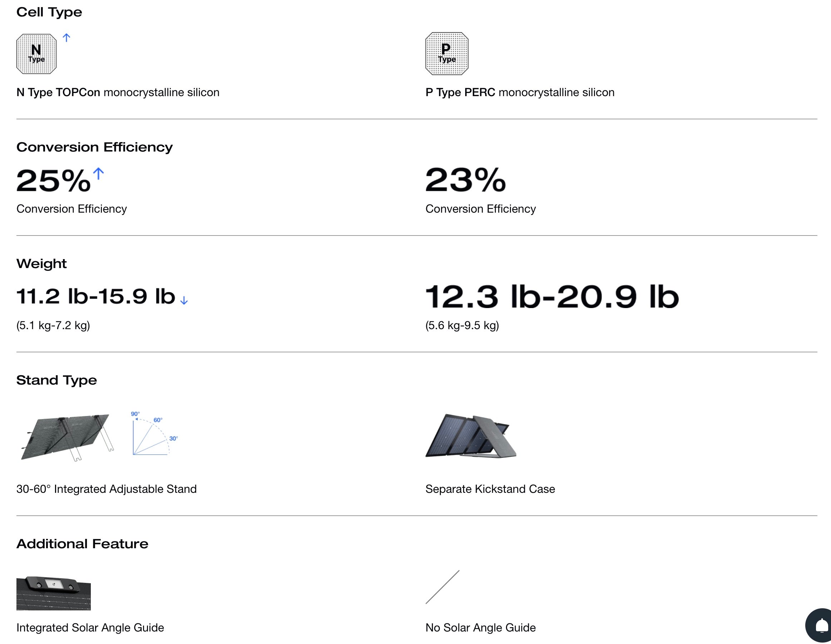Click the P Type cell icon

(447, 54)
